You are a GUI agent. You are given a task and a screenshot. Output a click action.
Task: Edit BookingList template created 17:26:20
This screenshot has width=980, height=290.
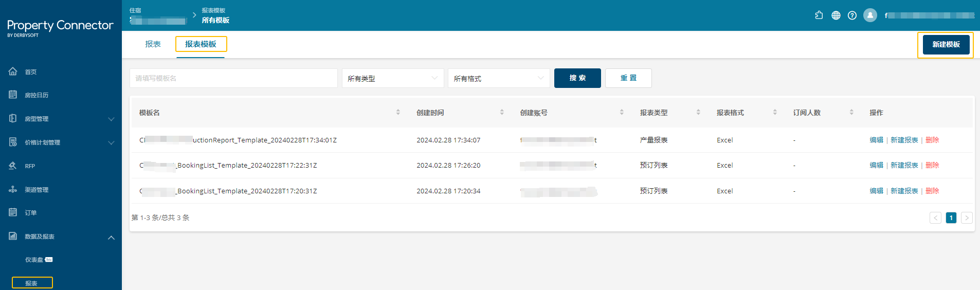coord(876,165)
